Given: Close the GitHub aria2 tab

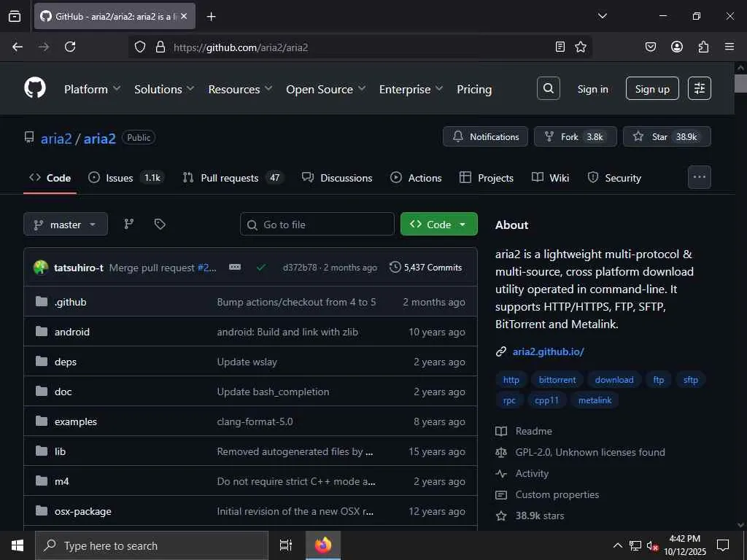Looking at the screenshot, I should tap(184, 16).
